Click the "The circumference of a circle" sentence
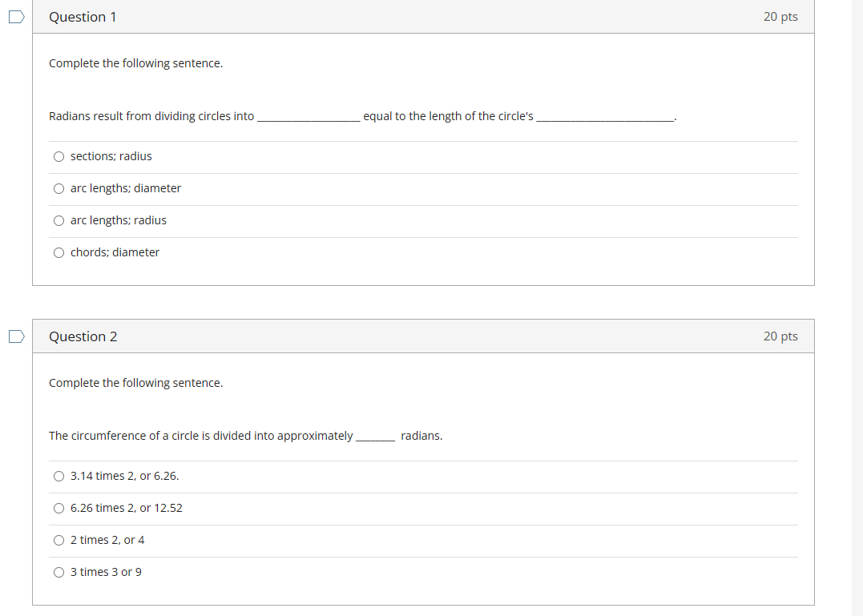Image resolution: width=863 pixels, height=616 pixels. pyautogui.click(x=200, y=436)
